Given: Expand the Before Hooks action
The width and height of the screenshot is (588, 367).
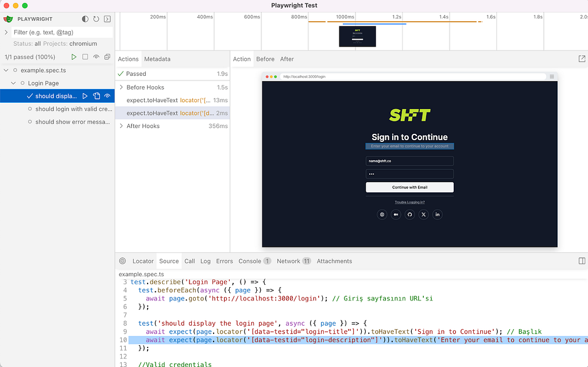Looking at the screenshot, I should [121, 87].
